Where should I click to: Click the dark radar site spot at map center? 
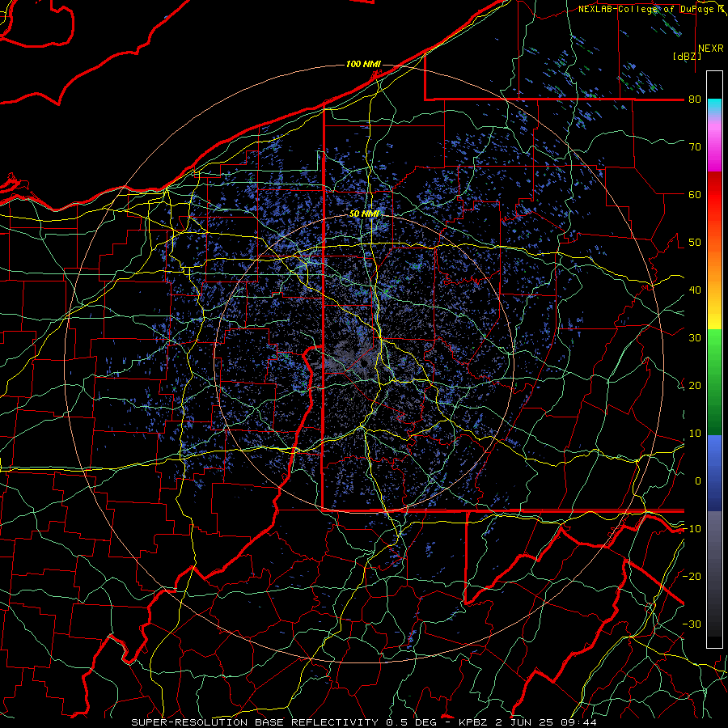pyautogui.click(x=366, y=363)
